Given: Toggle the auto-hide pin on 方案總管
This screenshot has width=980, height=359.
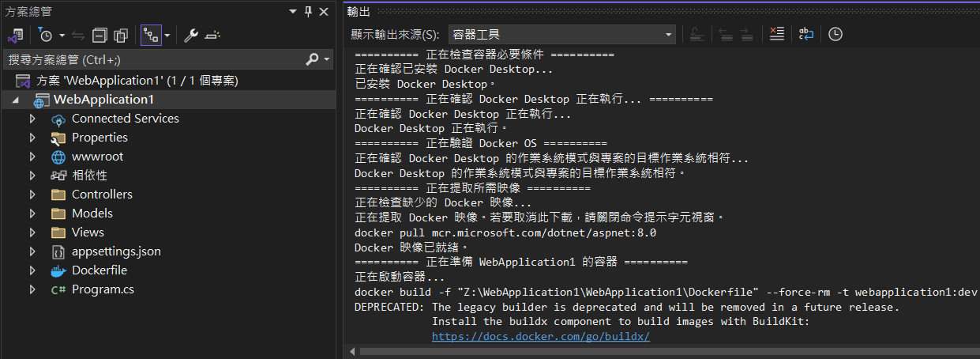Looking at the screenshot, I should coord(309,11).
